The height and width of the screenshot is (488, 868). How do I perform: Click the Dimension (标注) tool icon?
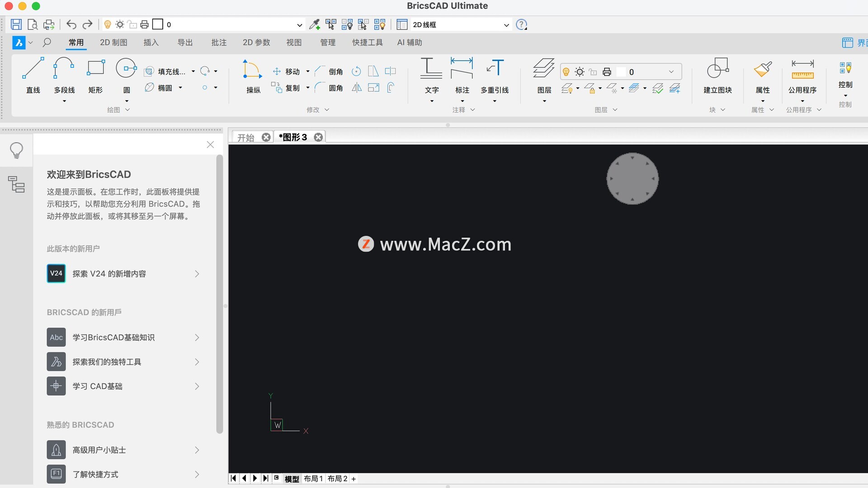462,68
